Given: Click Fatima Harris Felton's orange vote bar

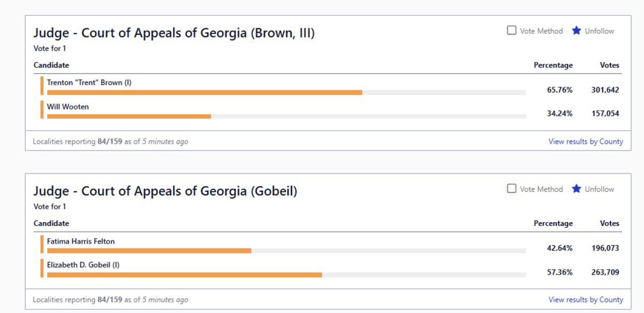Looking at the screenshot, I should (x=149, y=251).
